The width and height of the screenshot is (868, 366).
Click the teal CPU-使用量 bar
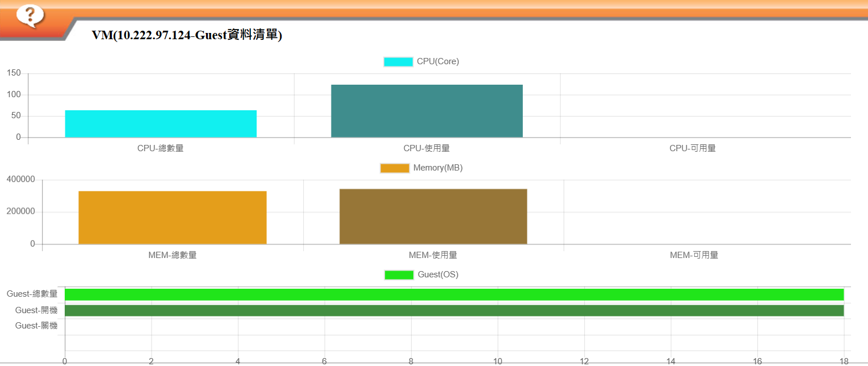(x=427, y=111)
